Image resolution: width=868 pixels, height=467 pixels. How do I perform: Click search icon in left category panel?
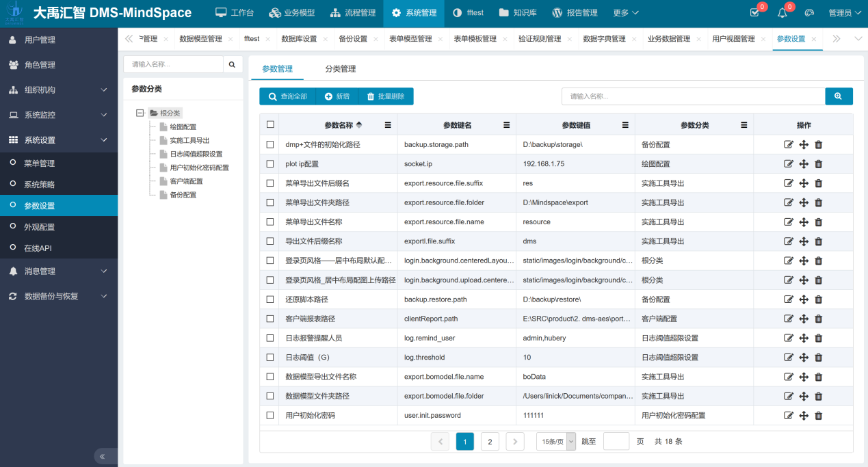[232, 64]
